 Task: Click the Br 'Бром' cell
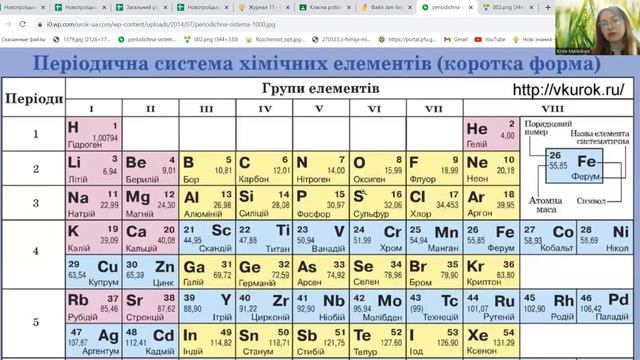click(x=434, y=272)
